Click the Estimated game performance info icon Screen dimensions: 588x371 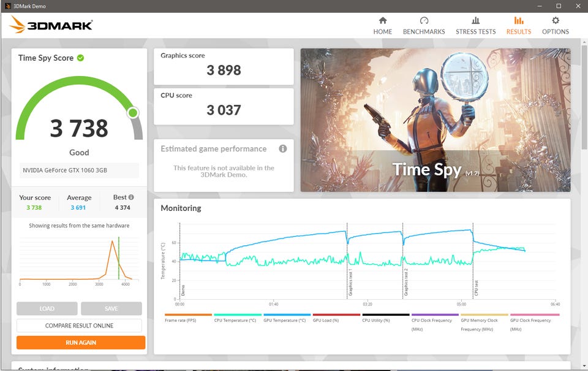pyautogui.click(x=283, y=148)
